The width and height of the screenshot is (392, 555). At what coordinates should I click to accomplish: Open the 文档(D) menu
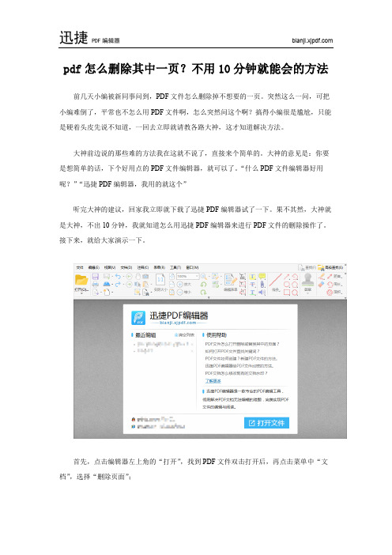click(126, 267)
